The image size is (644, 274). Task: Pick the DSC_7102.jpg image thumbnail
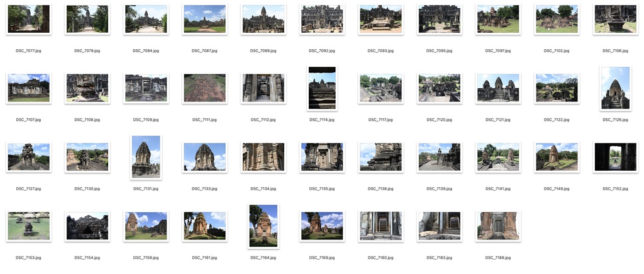click(557, 19)
